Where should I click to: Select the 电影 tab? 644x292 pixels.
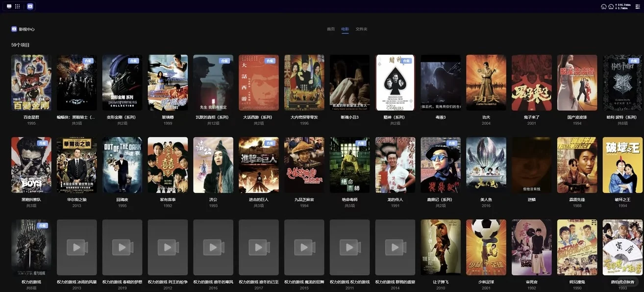pos(345,29)
